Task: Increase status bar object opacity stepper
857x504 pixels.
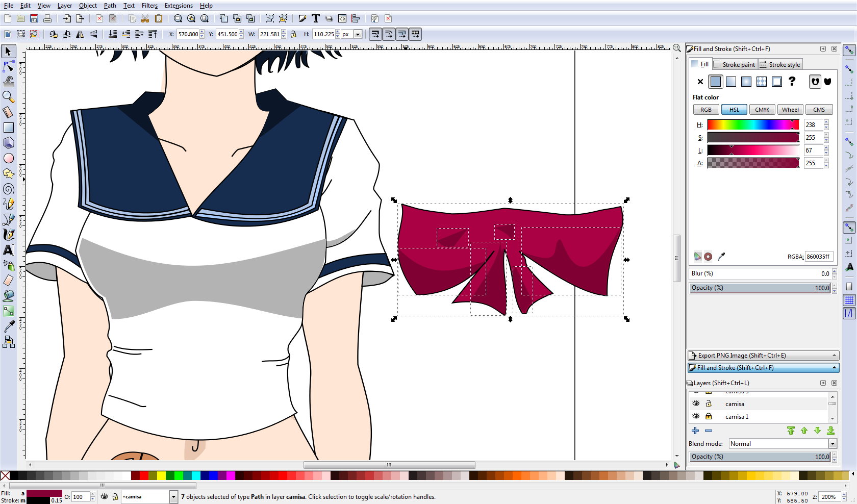Action: tap(92, 494)
